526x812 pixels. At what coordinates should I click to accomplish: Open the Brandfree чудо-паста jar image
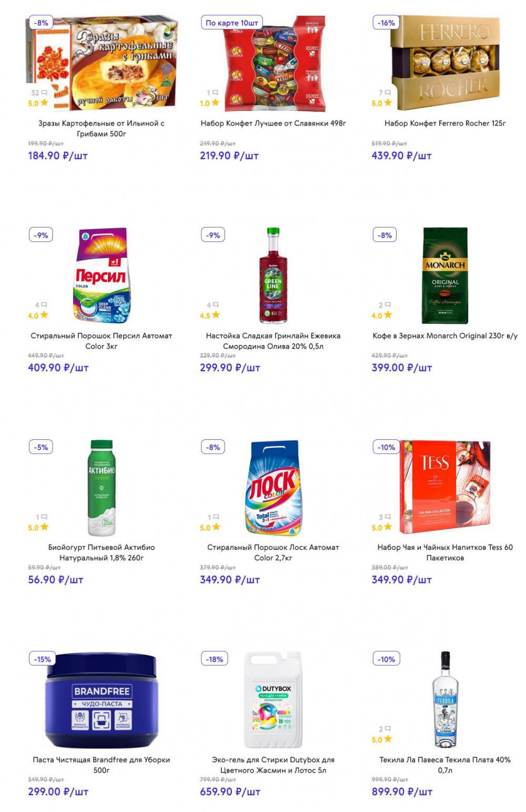coord(102,700)
